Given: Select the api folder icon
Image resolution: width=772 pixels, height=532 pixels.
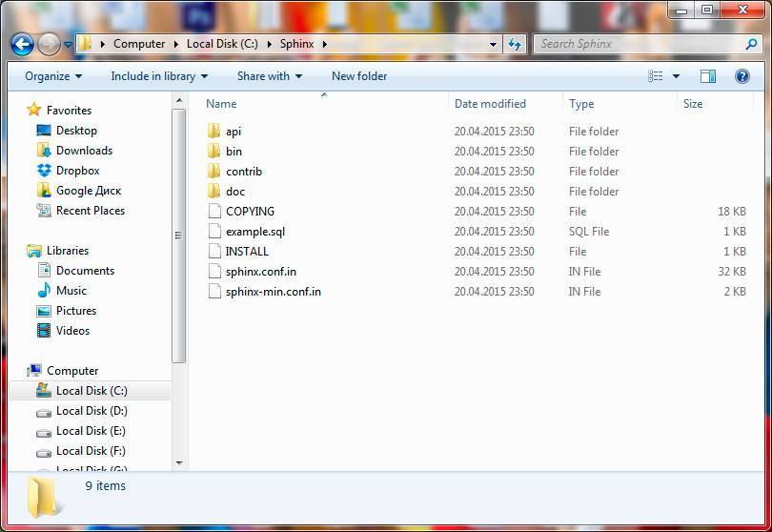Looking at the screenshot, I should tap(213, 131).
